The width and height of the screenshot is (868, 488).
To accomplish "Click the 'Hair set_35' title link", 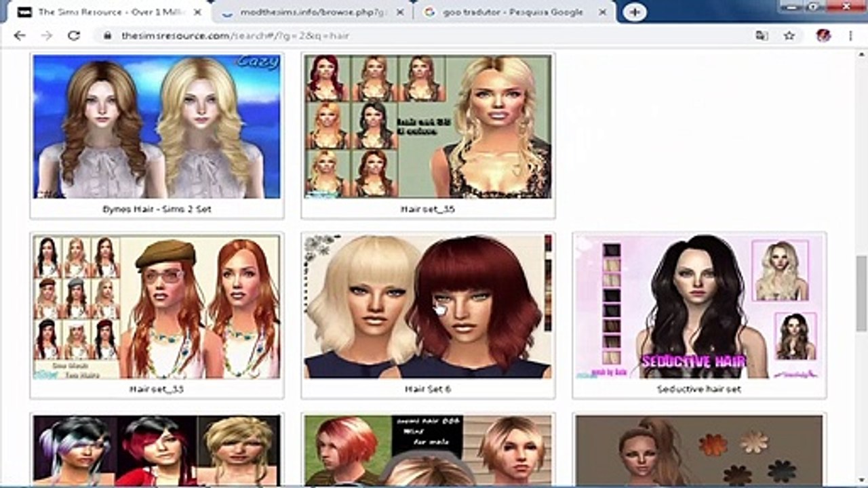I will coord(428,209).
